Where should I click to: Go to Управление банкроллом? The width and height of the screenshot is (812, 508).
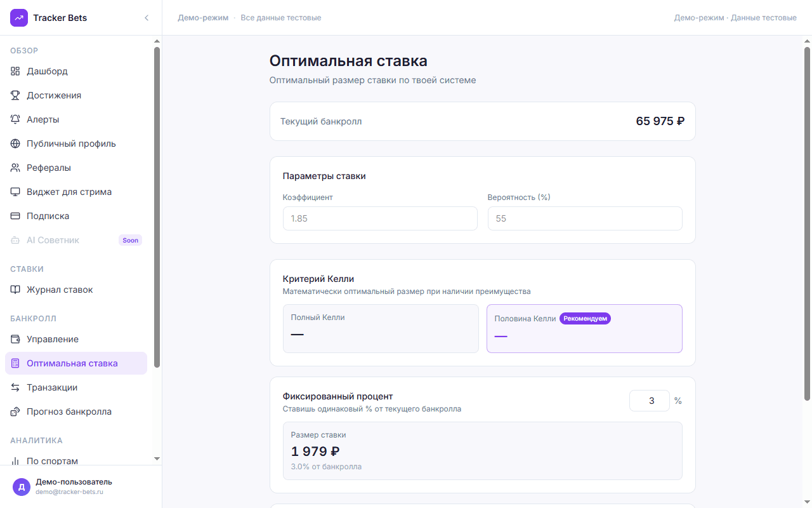pos(76,339)
